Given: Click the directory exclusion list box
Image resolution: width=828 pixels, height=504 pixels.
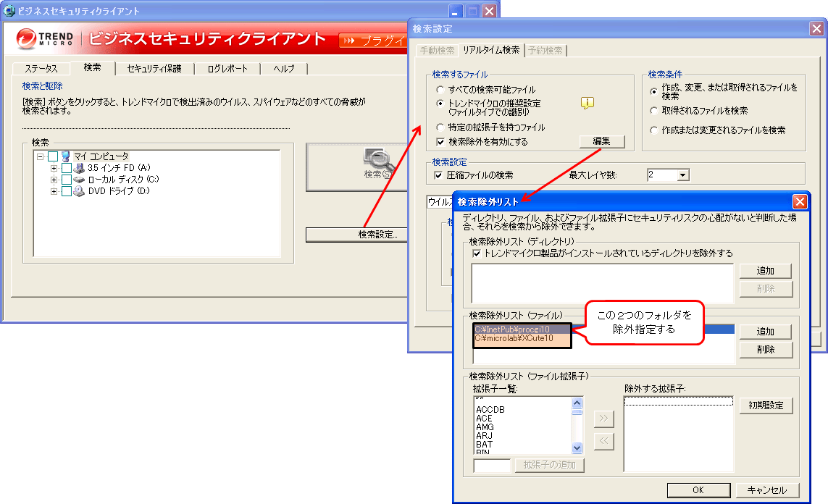Looking at the screenshot, I should 603,283.
